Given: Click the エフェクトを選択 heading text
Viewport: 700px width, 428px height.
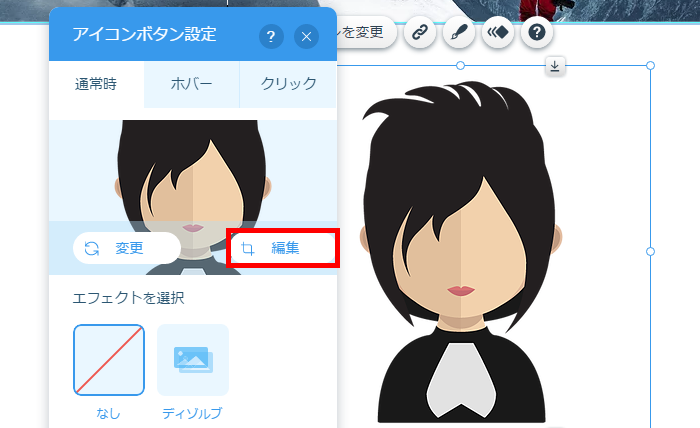Looking at the screenshot, I should [x=129, y=298].
